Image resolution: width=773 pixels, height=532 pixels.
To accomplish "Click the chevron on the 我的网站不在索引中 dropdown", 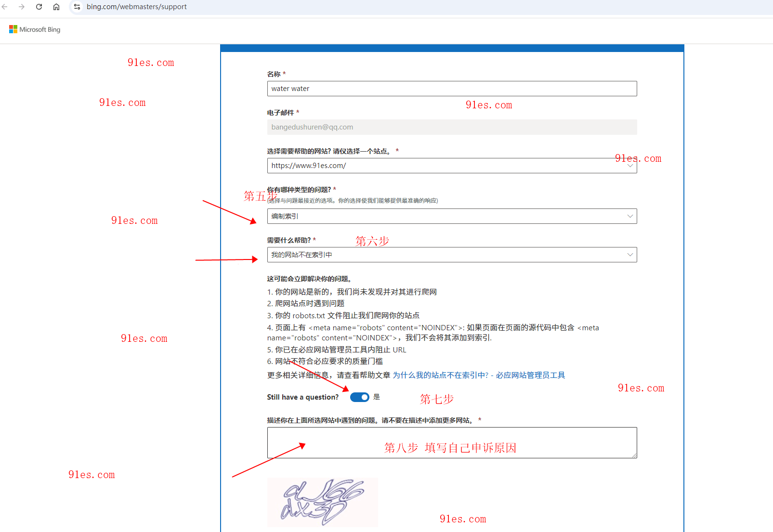I will 630,254.
